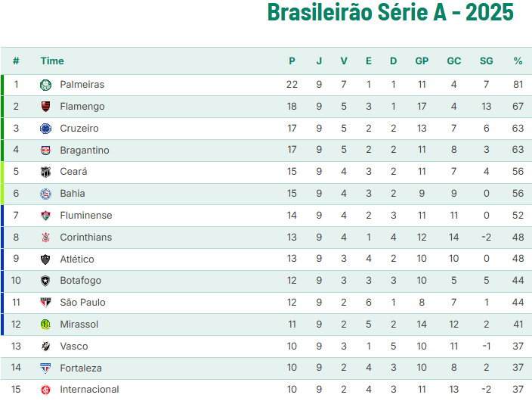Open the Ceará team name link
Screen dimensions: 532x401
[73, 172]
